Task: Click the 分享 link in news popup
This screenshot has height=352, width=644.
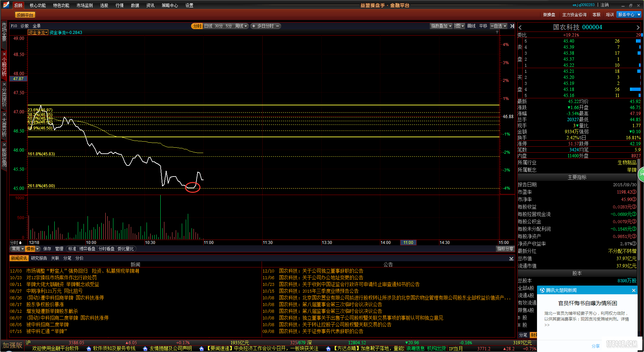Action: click(596, 346)
